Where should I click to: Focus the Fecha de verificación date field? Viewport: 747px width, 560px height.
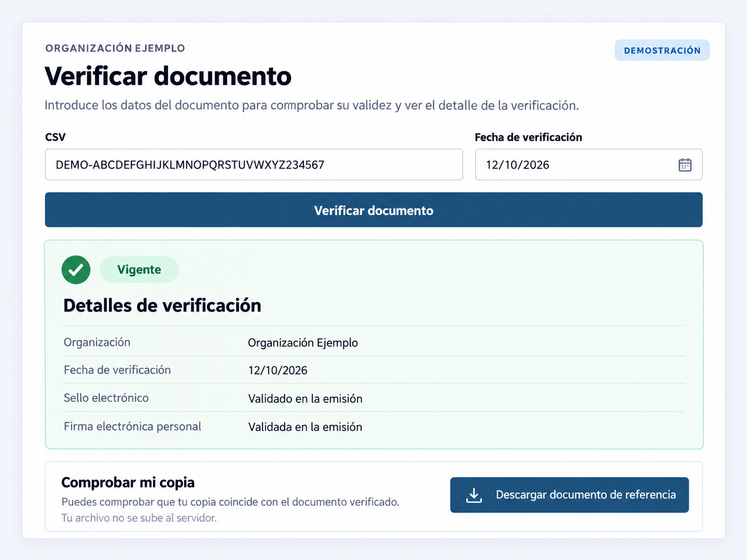point(589,164)
